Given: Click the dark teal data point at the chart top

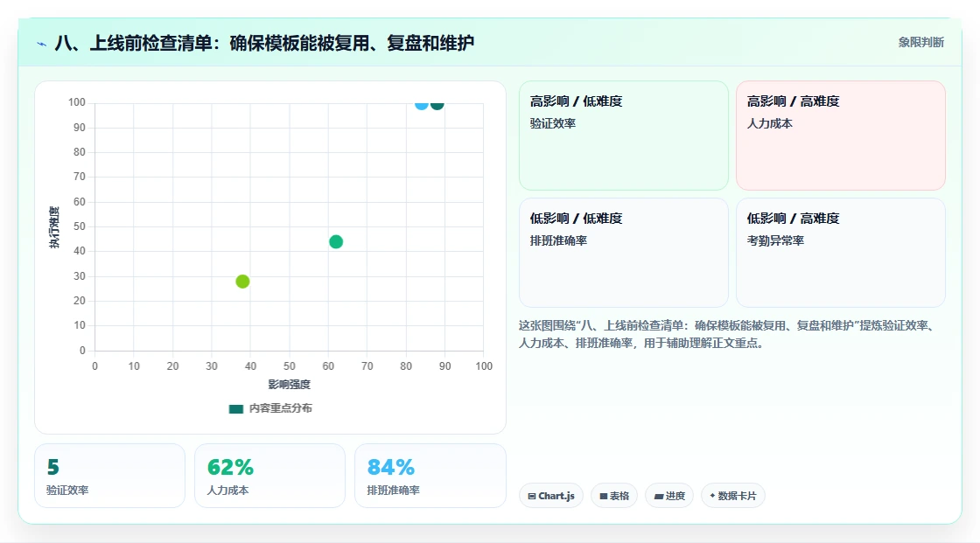Looking at the screenshot, I should [437, 104].
